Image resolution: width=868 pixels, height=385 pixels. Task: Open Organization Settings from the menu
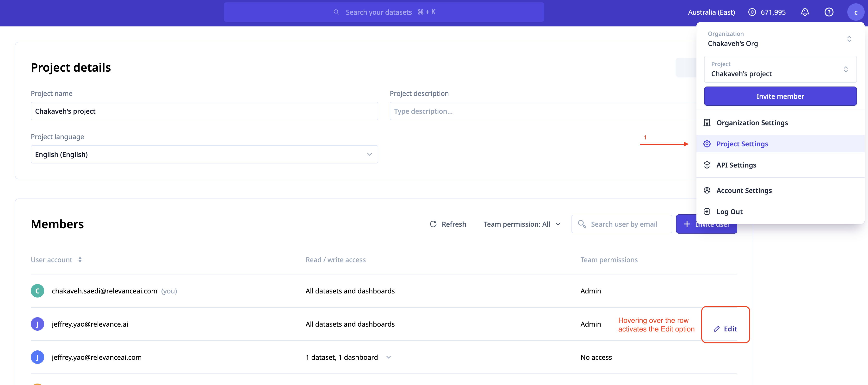point(752,123)
